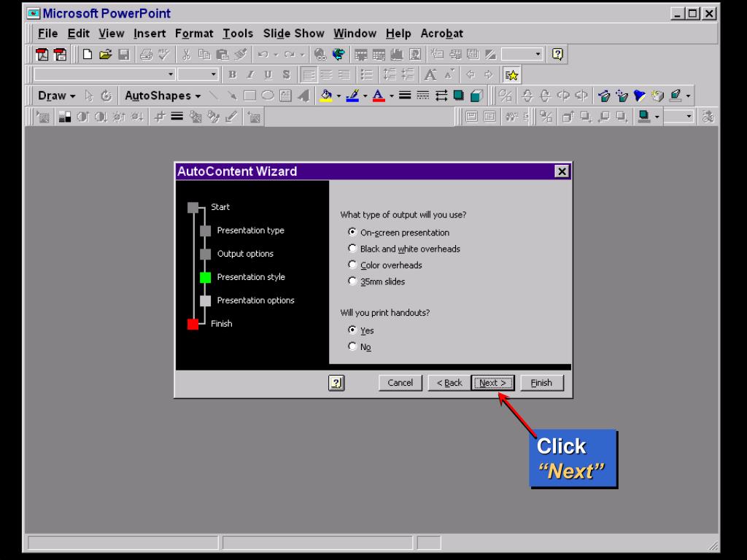Click the Spelling check ABC icon
This screenshot has width=747, height=560.
(x=164, y=54)
